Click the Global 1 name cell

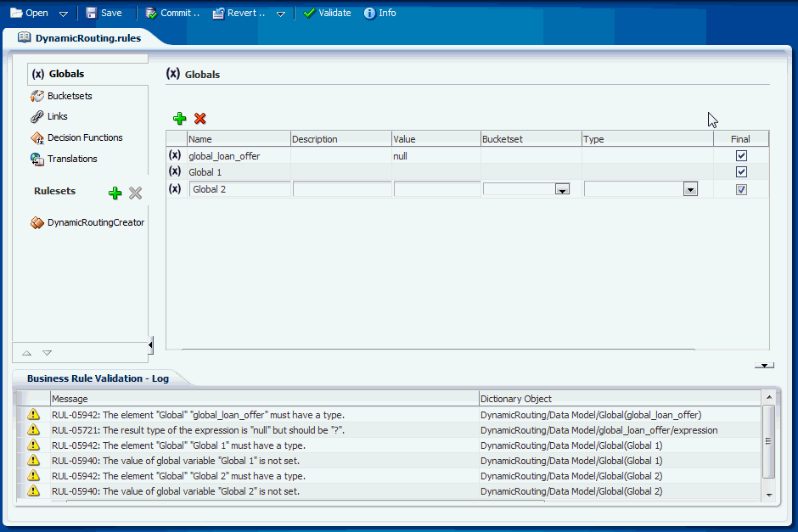(239, 172)
